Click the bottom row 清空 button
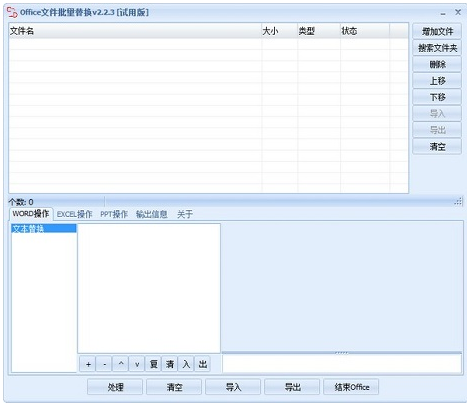 pyautogui.click(x=174, y=387)
